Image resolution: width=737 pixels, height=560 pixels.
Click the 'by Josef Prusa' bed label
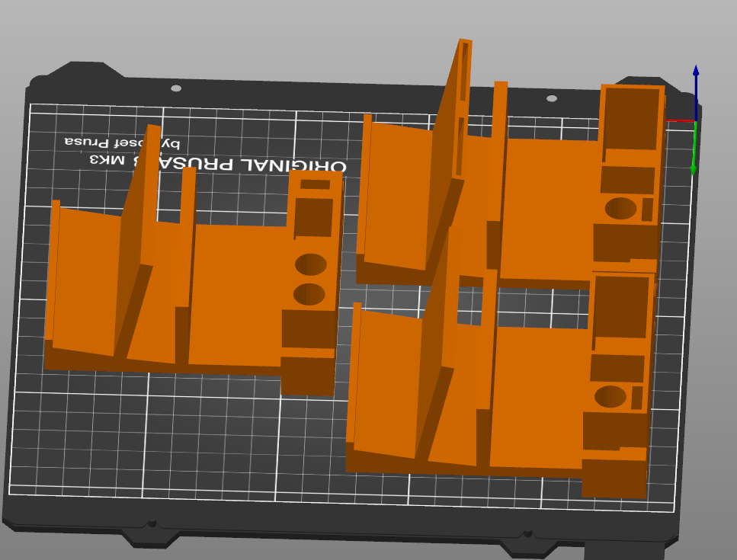coord(122,143)
